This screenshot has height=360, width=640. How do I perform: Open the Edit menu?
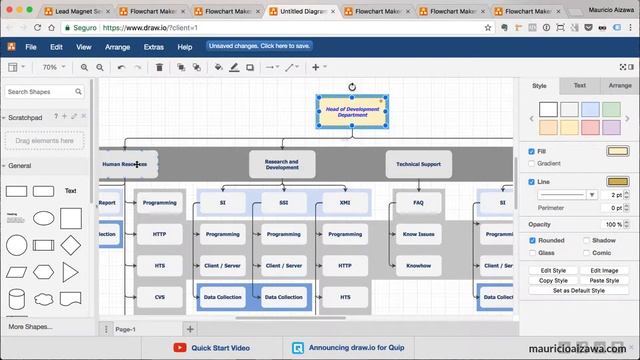pos(56,47)
